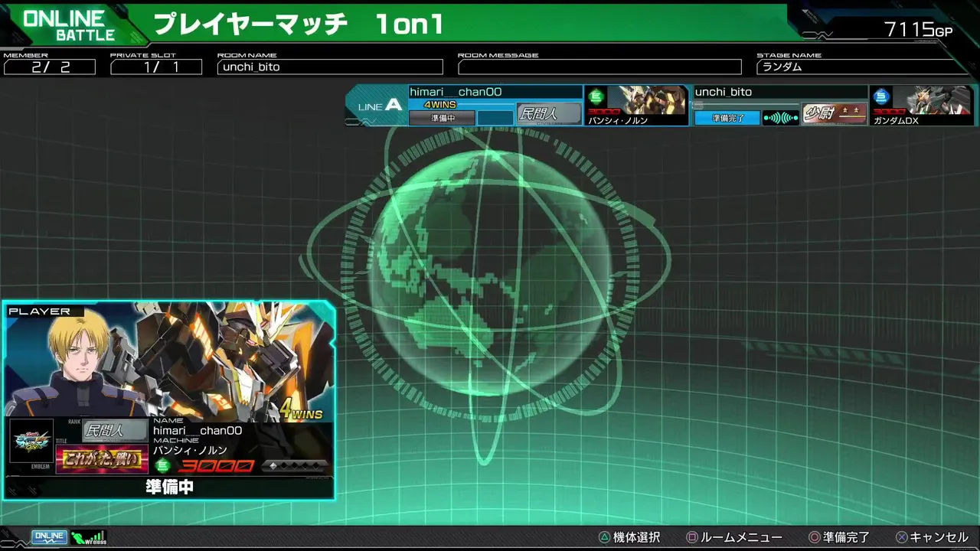Click the triangle button icon for 機体選択
Viewport: 980px width, 551px height.
tap(605, 538)
